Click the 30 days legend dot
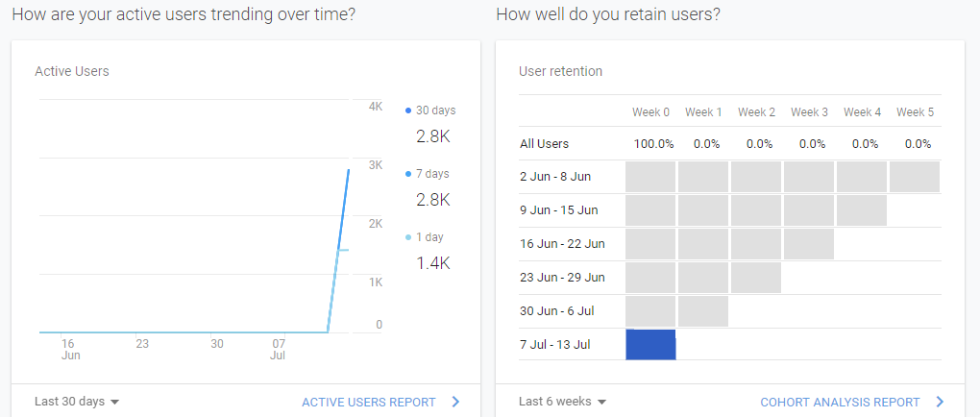980x417 pixels. click(408, 110)
